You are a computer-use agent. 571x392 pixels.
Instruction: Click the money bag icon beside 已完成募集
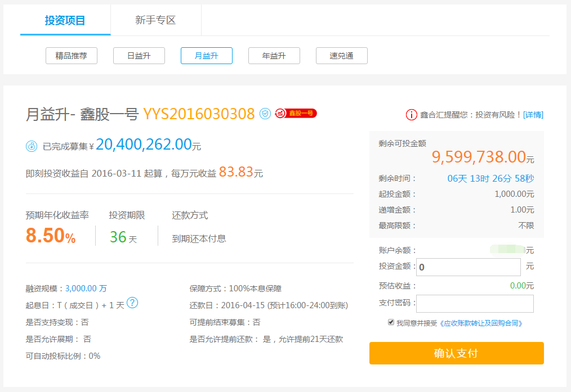click(32, 146)
